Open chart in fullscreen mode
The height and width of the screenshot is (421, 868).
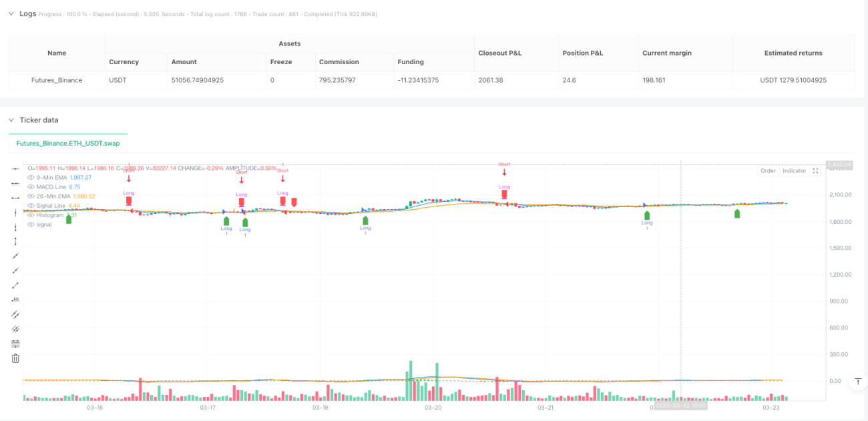815,170
